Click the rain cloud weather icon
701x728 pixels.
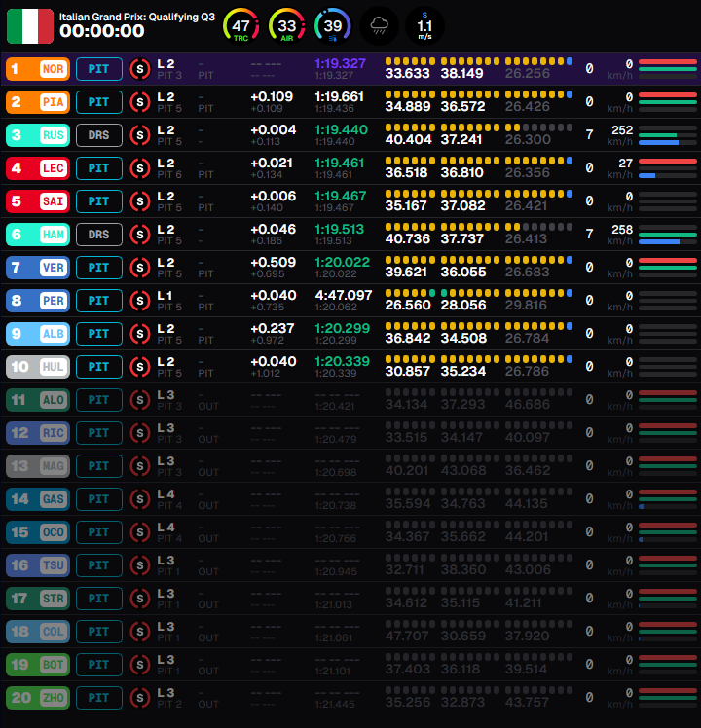379,26
